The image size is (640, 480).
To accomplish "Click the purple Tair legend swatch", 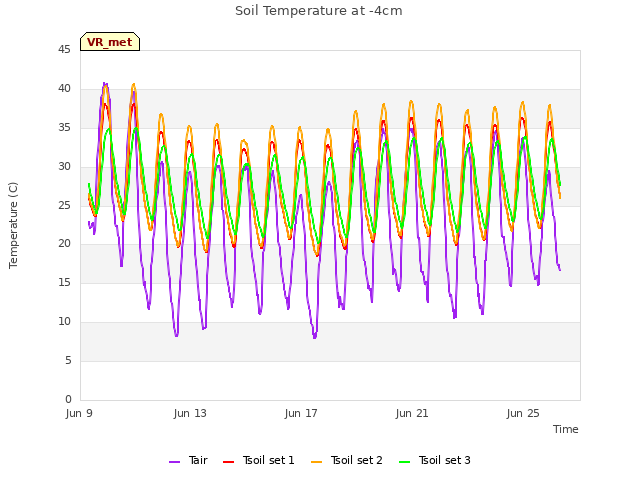I will click(x=174, y=462).
